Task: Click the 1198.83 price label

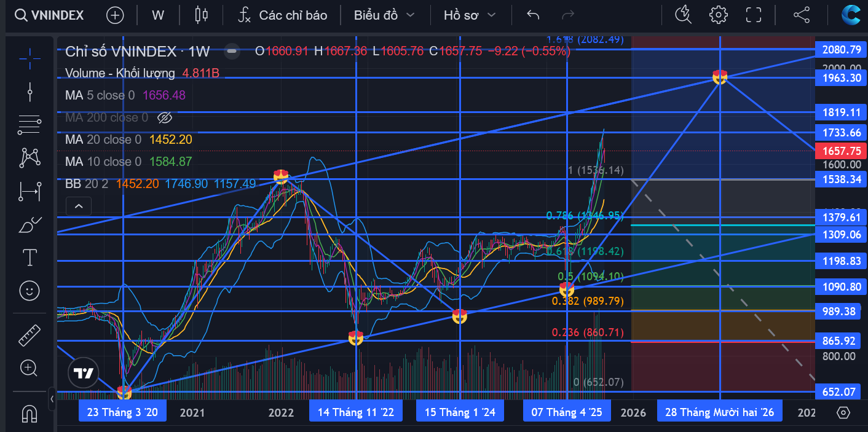Action: point(840,261)
